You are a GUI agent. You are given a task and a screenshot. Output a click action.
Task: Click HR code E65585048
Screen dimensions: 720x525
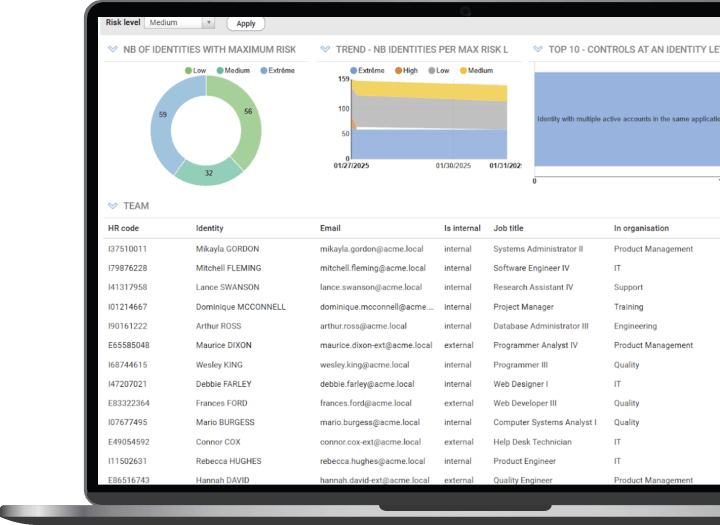(129, 345)
